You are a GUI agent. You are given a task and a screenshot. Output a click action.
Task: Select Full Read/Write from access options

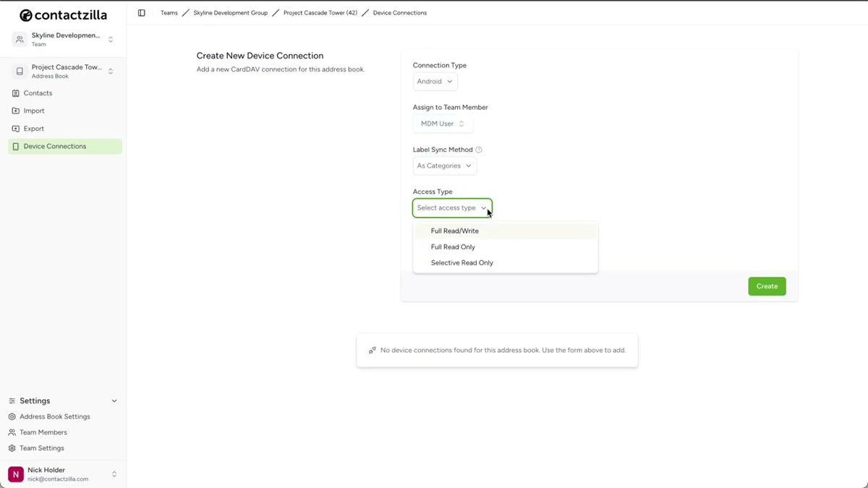click(x=454, y=231)
